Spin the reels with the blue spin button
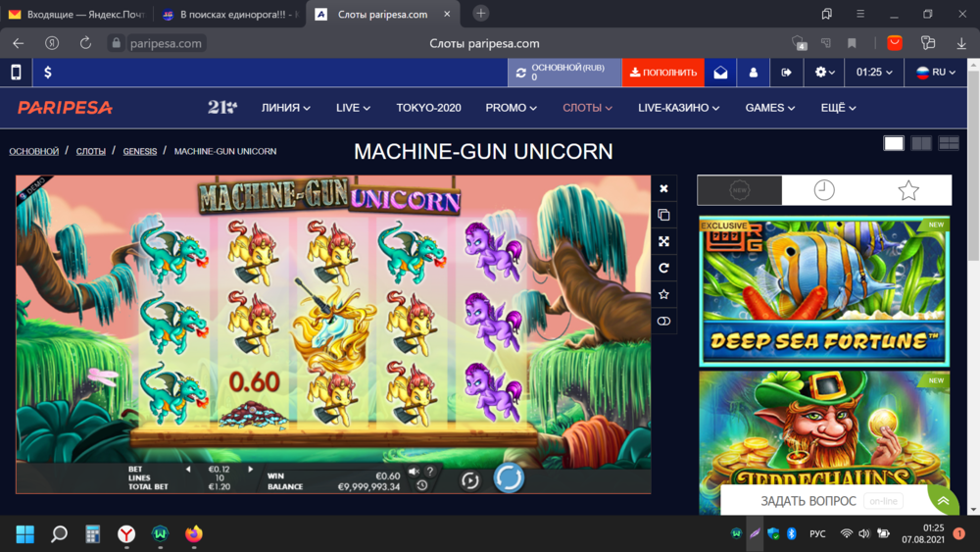This screenshot has width=980, height=552. pos(509,478)
